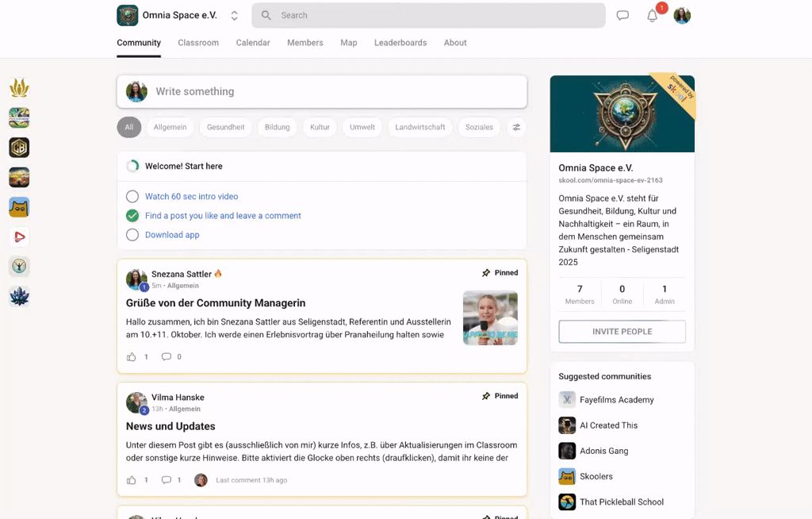This screenshot has width=812, height=519.
Task: Open the News und Updates post title
Action: [x=170, y=426]
